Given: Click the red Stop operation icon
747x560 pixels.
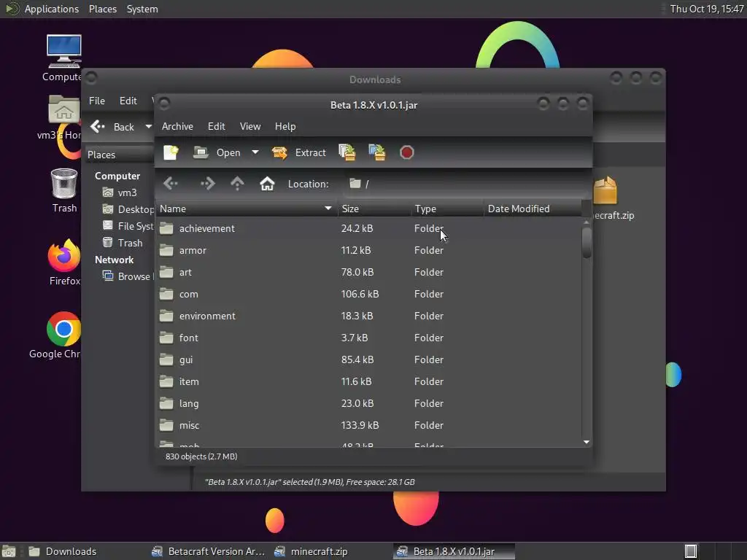Looking at the screenshot, I should [x=406, y=152].
